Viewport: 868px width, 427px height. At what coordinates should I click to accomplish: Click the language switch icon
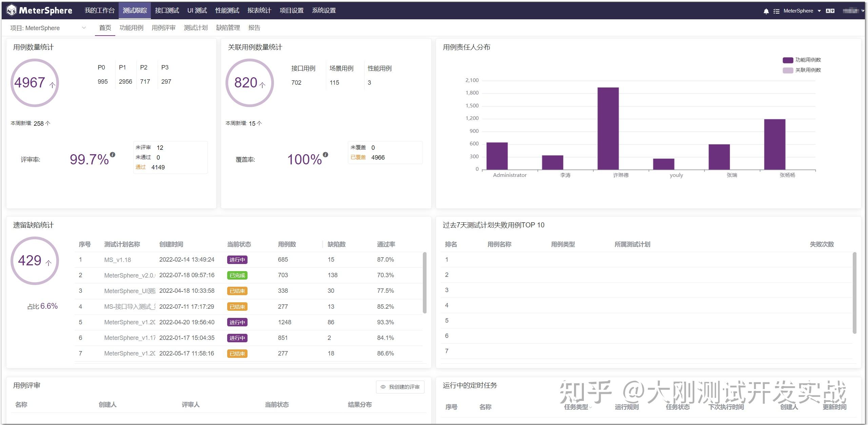(830, 11)
